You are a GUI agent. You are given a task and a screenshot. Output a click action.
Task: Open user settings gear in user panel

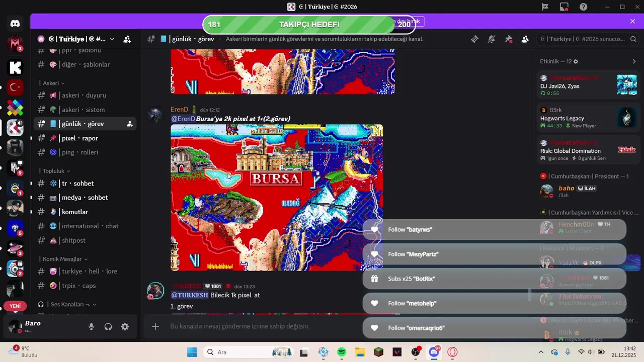coord(125,326)
